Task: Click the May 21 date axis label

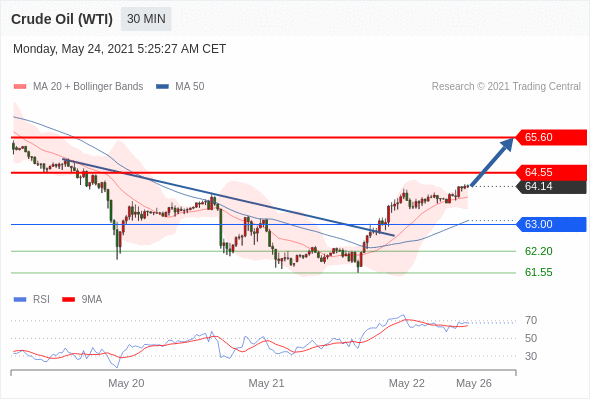Action: click(266, 383)
